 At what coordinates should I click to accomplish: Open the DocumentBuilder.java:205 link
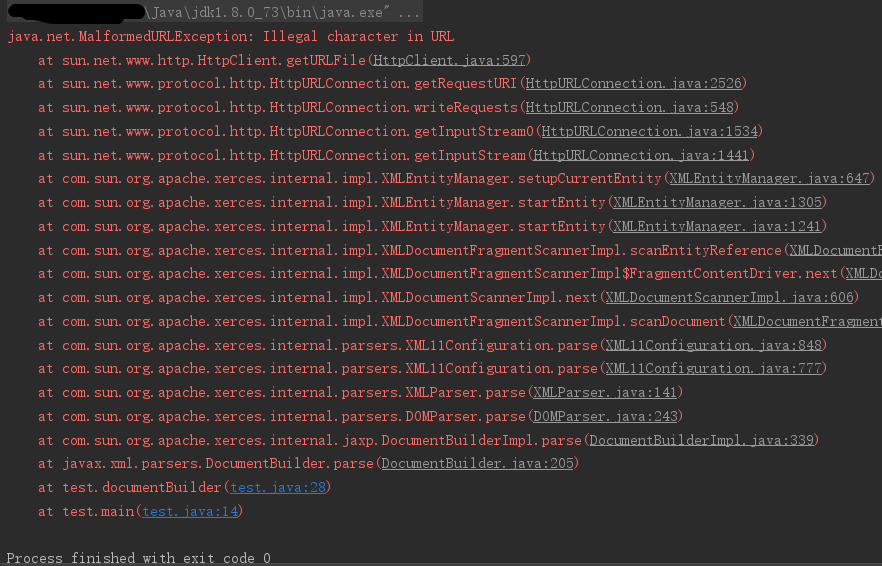coord(477,464)
